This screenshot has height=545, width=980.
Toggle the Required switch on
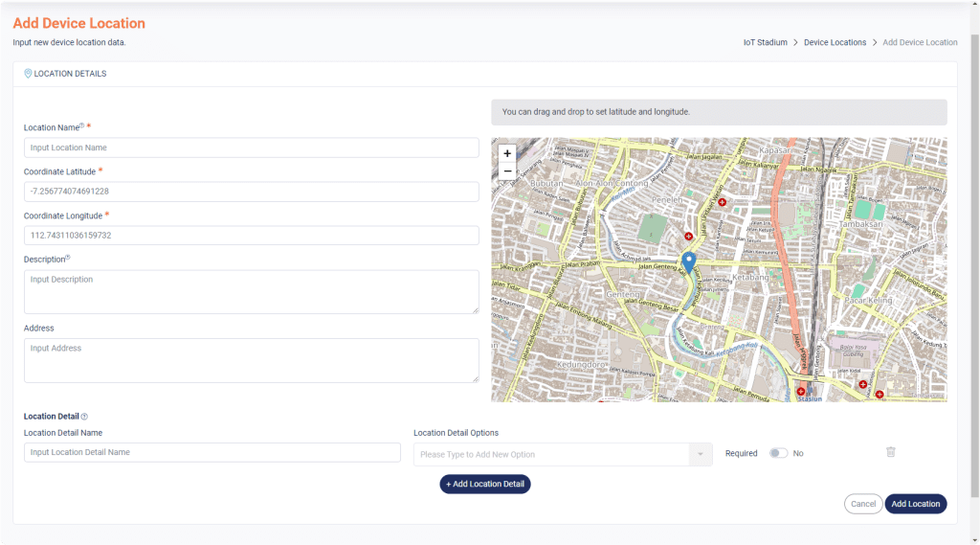click(778, 453)
